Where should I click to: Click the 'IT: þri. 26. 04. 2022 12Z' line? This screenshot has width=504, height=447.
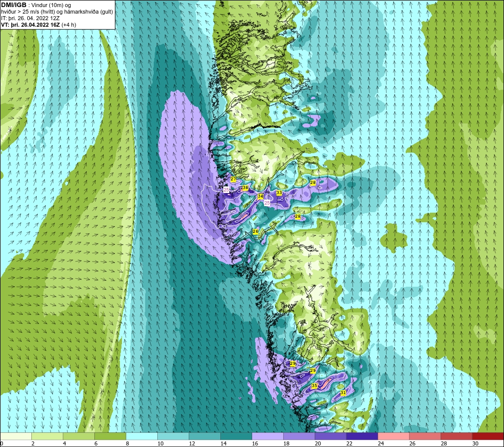point(30,18)
